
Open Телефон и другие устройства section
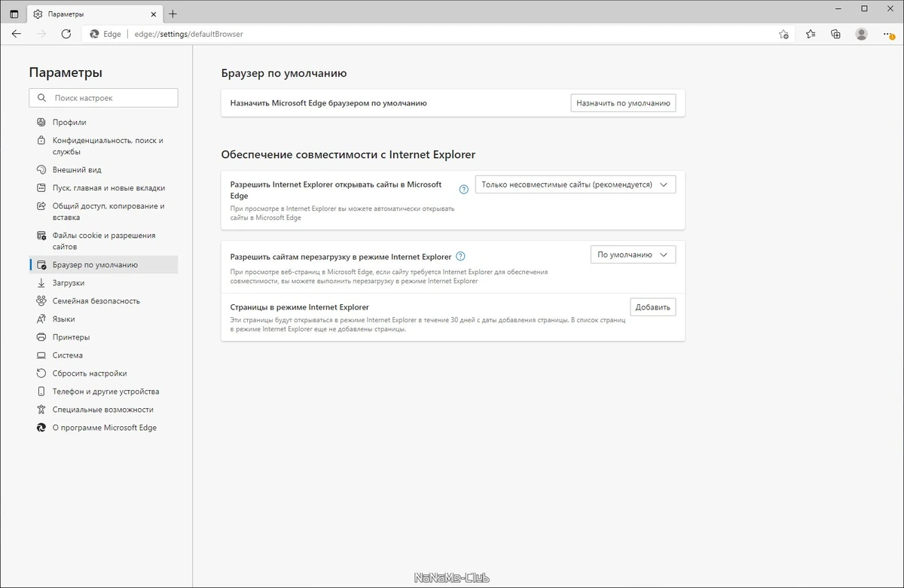(x=103, y=391)
